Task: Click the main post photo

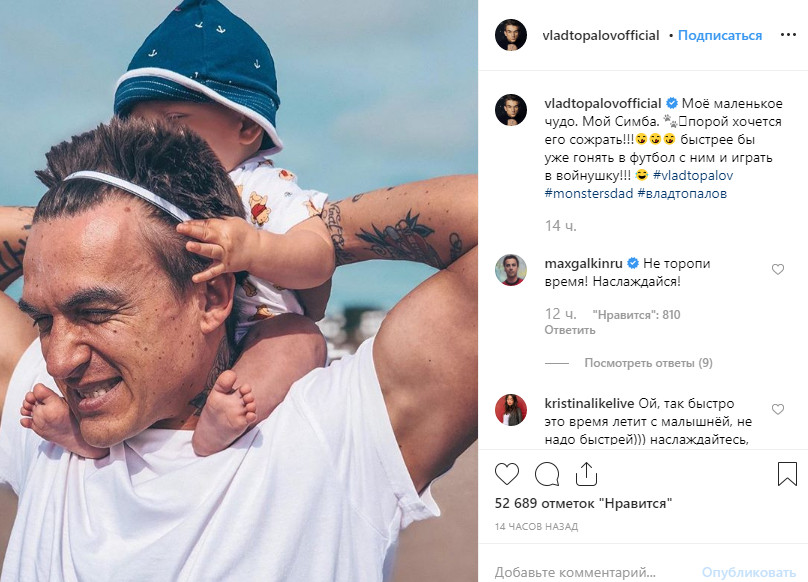Action: [x=239, y=291]
